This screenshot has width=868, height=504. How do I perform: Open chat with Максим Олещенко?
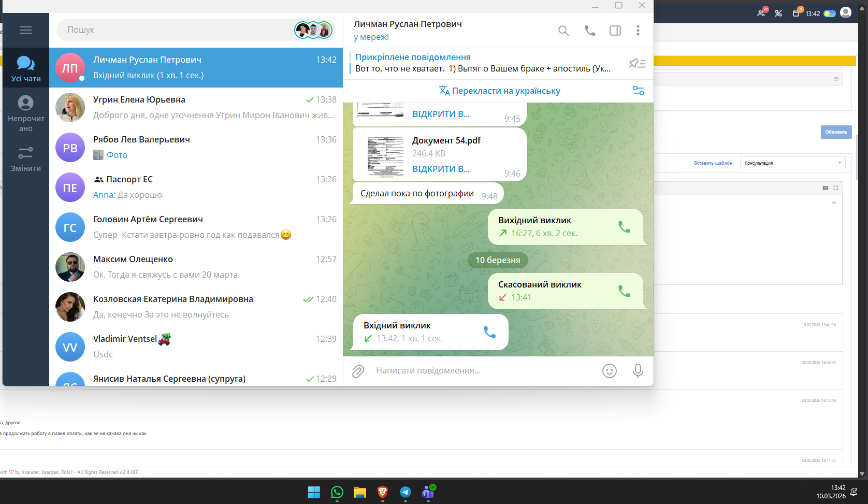tap(196, 267)
